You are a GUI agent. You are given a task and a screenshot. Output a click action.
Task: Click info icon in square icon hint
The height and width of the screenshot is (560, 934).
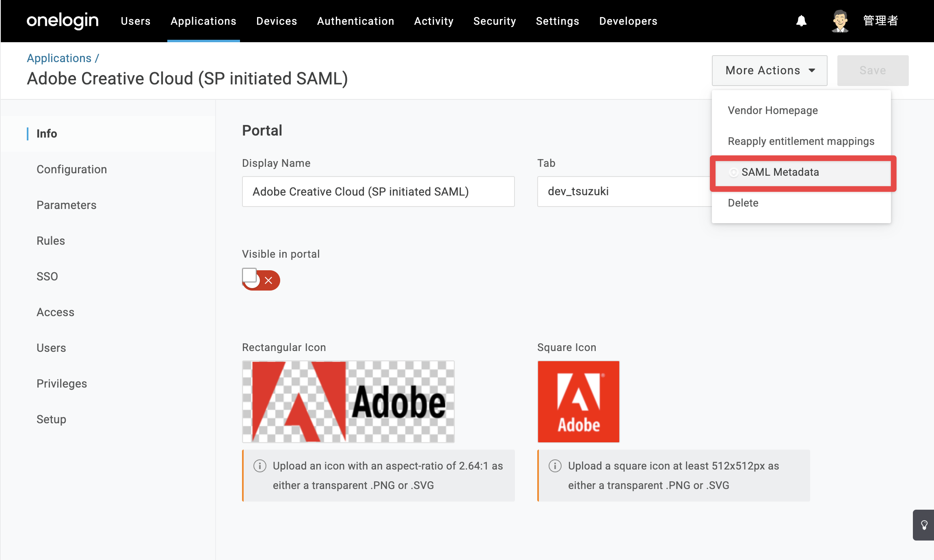[x=555, y=466]
